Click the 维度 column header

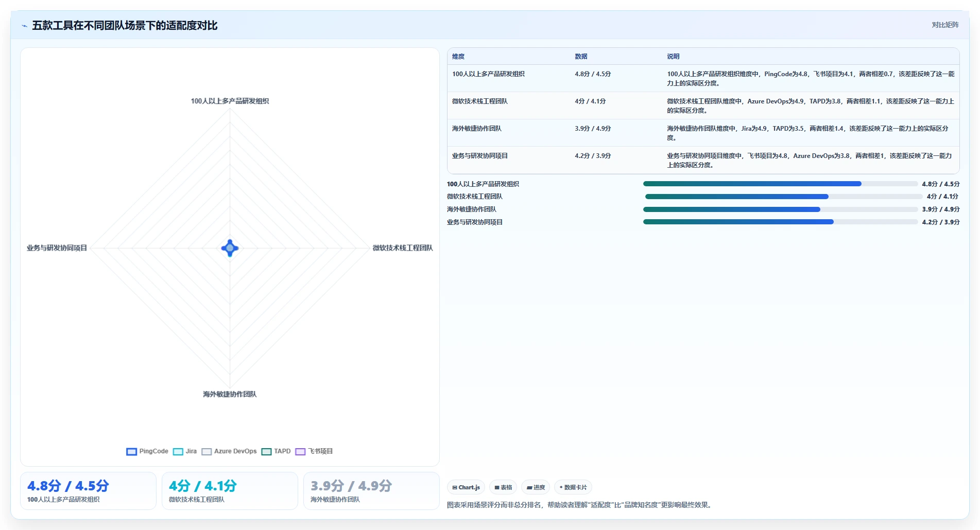click(x=458, y=57)
